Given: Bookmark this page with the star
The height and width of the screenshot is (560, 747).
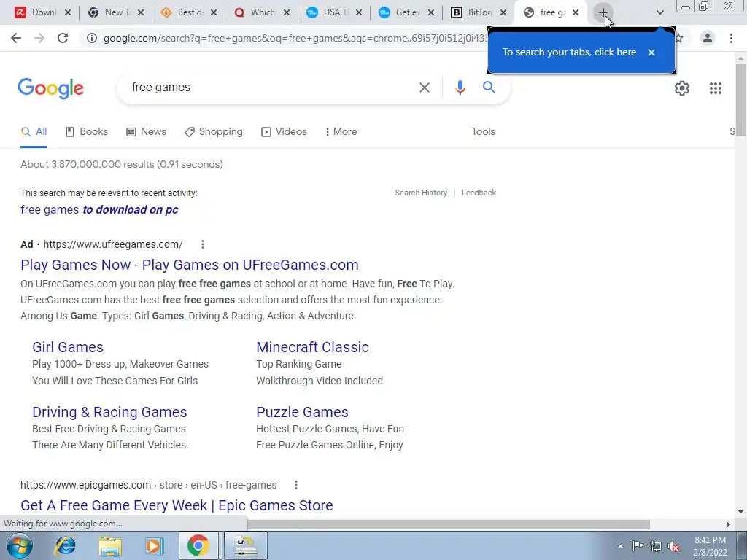Looking at the screenshot, I should 679,38.
